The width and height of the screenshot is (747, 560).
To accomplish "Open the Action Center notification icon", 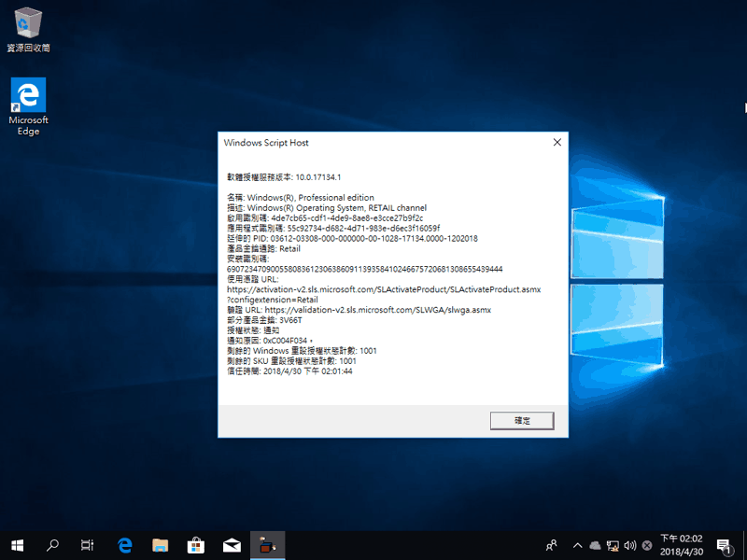I will (x=725, y=546).
